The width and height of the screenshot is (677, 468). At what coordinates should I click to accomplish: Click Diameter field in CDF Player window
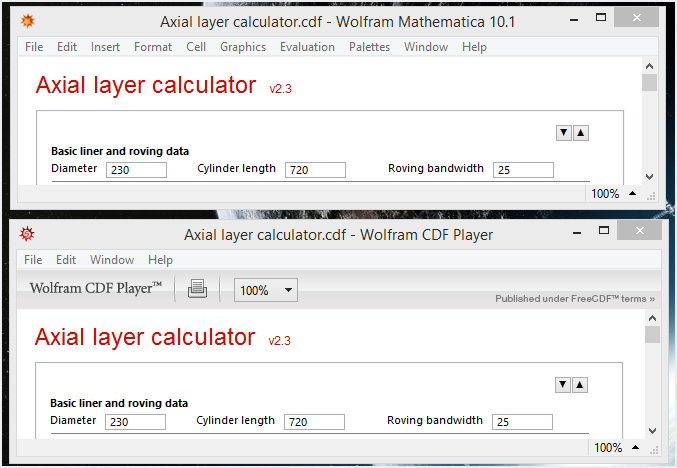pyautogui.click(x=136, y=422)
